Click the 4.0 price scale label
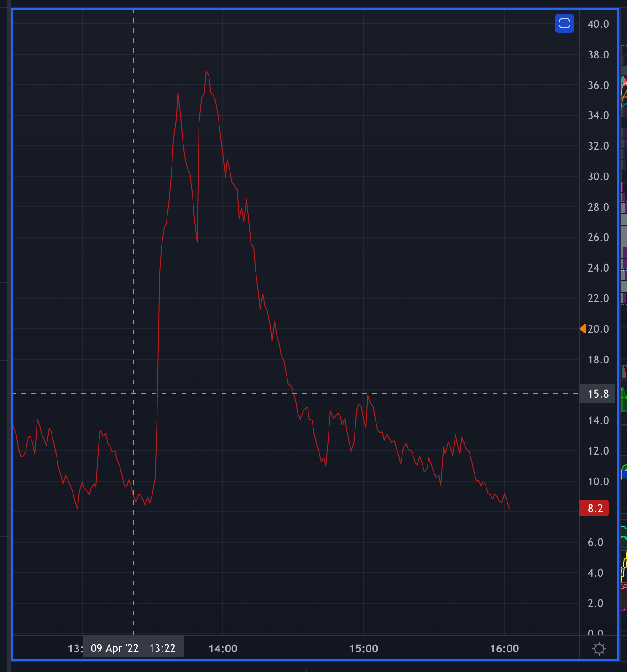Viewport: 627px width, 672px height. [596, 573]
